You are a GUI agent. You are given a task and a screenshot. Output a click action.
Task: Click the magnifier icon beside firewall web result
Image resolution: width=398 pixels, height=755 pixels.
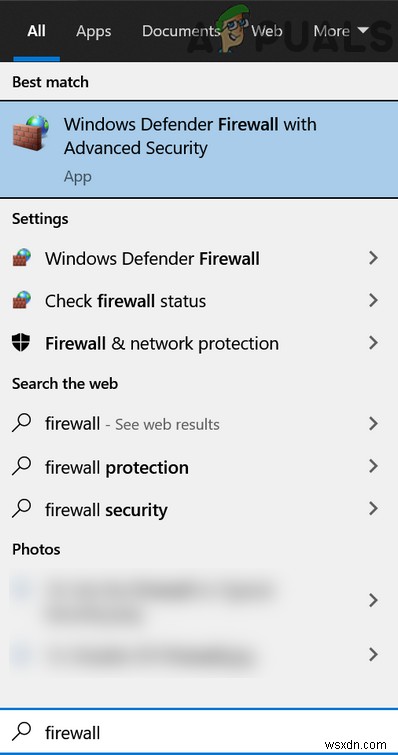tap(22, 424)
